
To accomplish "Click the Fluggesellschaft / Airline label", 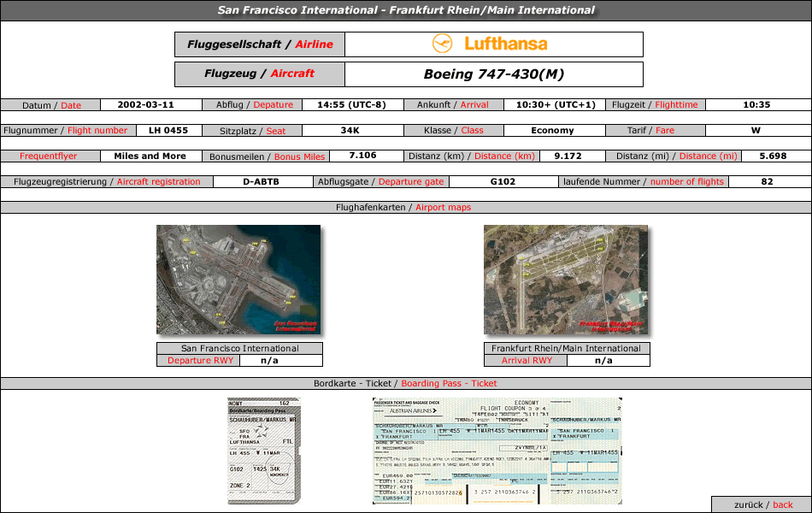I will click(x=260, y=44).
